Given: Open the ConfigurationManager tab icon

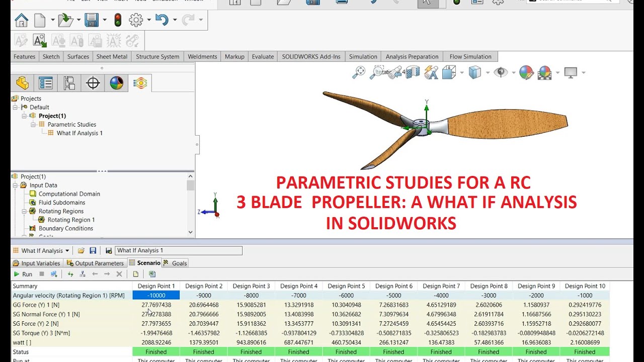Looking at the screenshot, I should click(69, 83).
